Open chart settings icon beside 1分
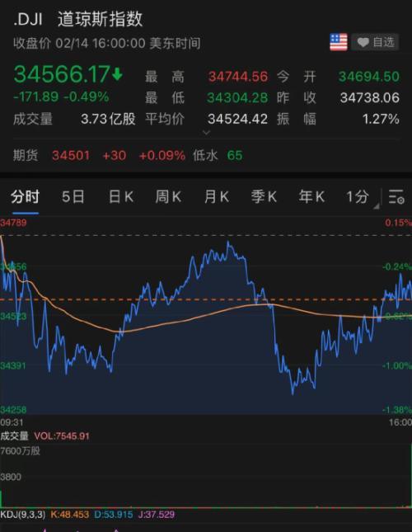Viewport: 412px width, 532px height. click(x=396, y=197)
